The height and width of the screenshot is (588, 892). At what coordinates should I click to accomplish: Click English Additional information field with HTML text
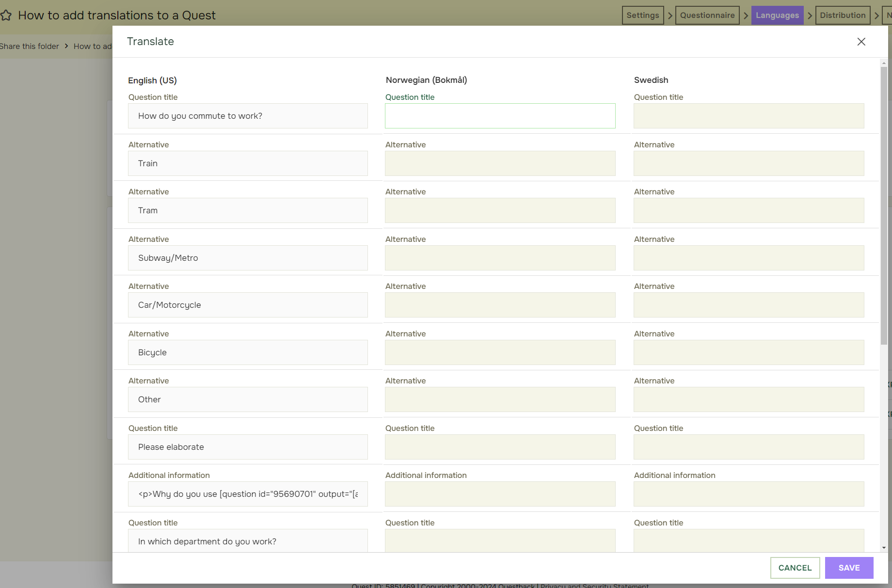(x=248, y=494)
